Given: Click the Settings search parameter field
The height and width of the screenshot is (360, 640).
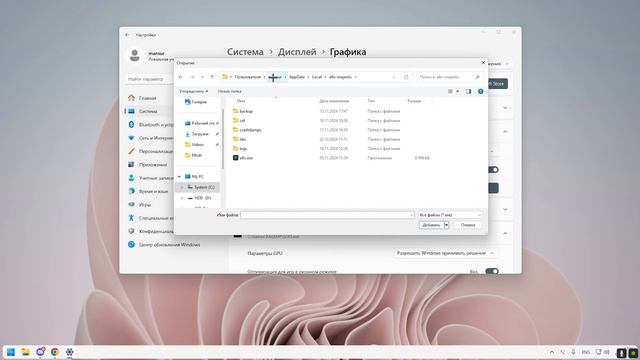Looking at the screenshot, I should point(149,79).
